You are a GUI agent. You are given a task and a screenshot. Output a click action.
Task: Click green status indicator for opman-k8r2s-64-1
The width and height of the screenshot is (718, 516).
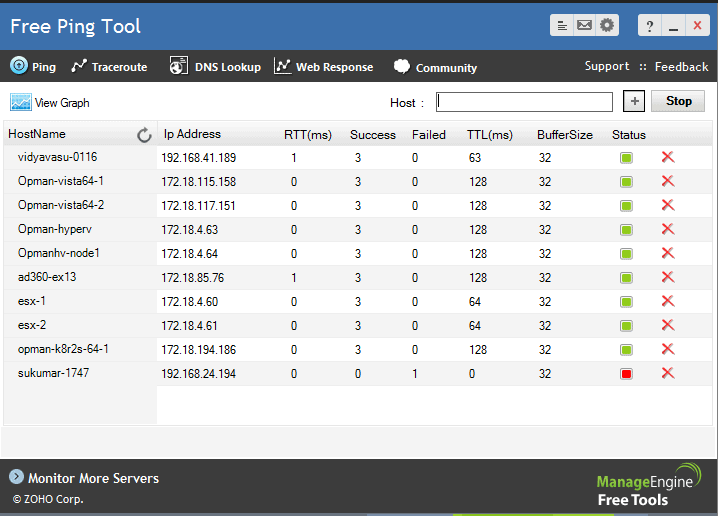tap(626, 350)
